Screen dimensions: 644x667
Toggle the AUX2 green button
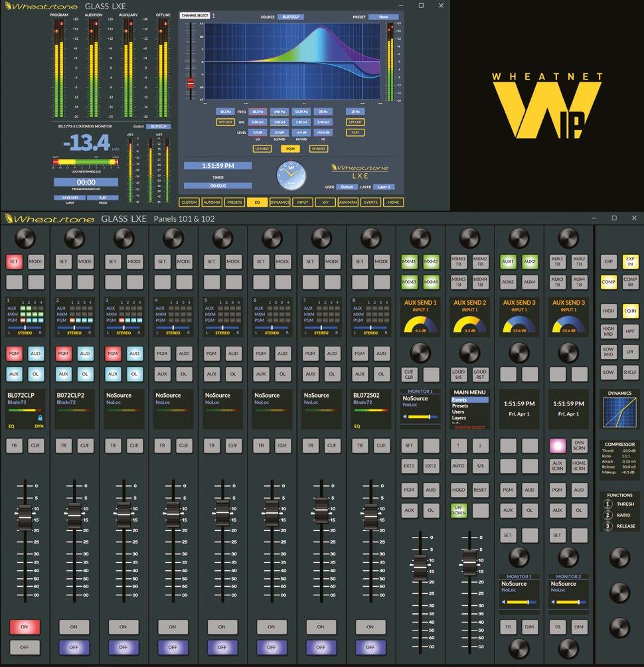pyautogui.click(x=530, y=261)
